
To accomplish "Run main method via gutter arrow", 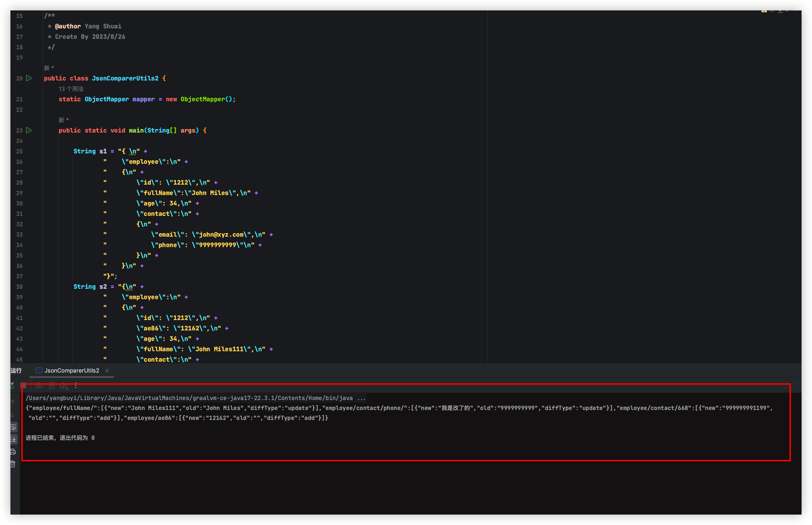I will 29,130.
